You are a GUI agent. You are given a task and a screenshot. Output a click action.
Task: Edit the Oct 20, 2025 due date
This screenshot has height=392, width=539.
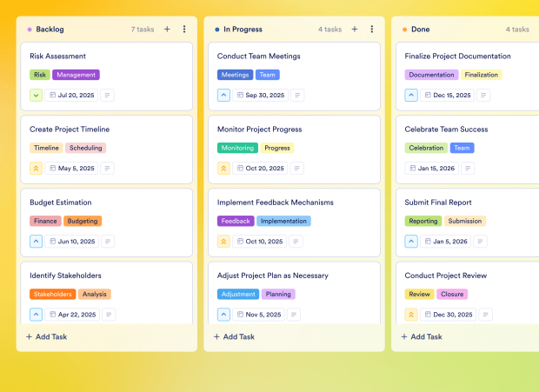[260, 169]
